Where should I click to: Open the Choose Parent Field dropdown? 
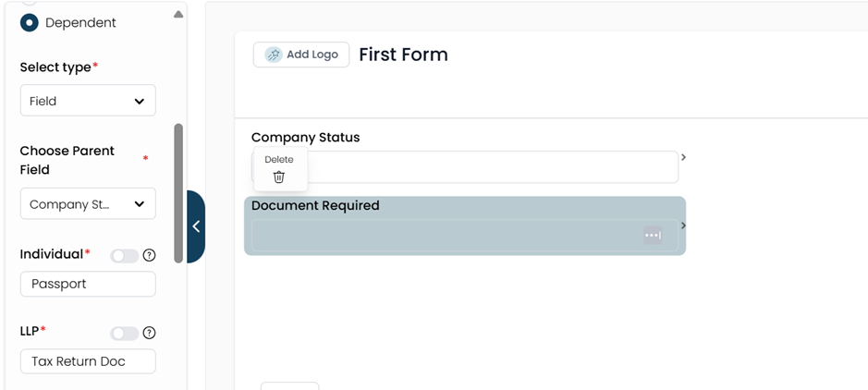(x=88, y=203)
